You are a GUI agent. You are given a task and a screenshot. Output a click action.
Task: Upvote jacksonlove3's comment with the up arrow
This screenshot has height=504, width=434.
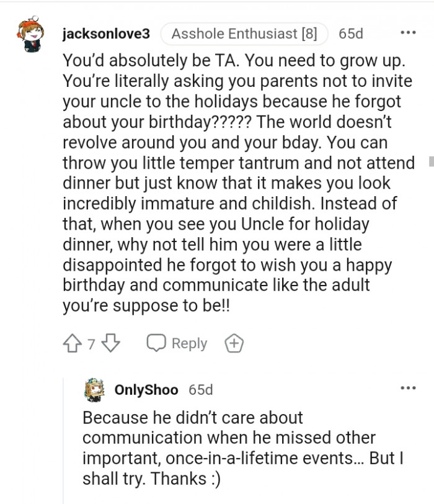pyautogui.click(x=73, y=343)
